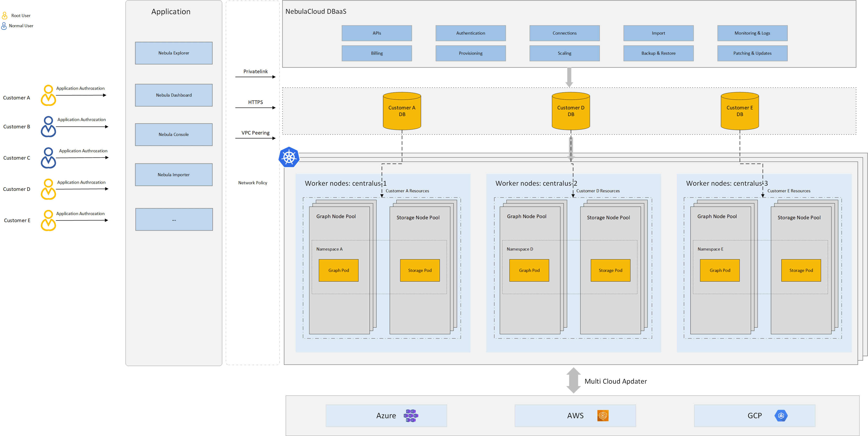Screen dimensions: 868x436
Task: Click the Namespace E label
Action: tap(710, 249)
